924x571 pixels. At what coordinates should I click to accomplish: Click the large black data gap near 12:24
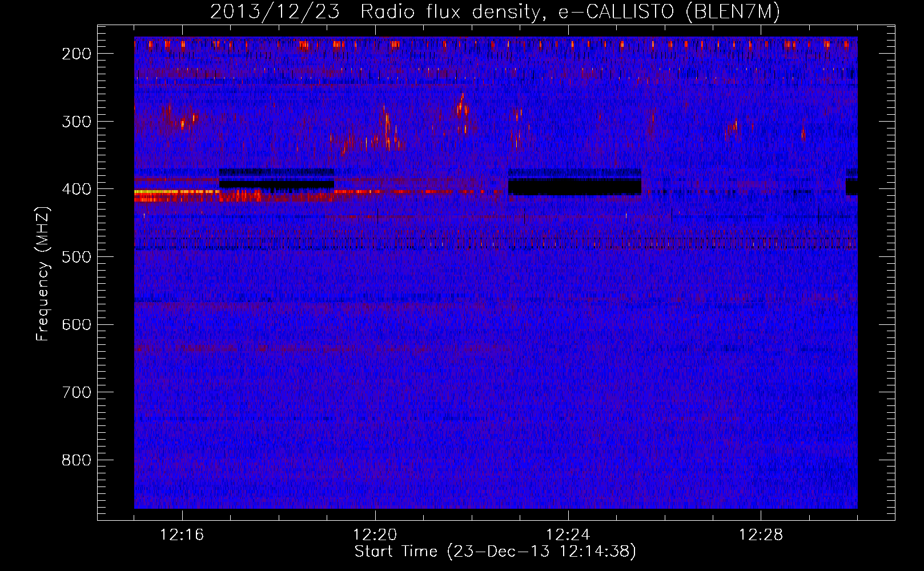pyautogui.click(x=575, y=186)
